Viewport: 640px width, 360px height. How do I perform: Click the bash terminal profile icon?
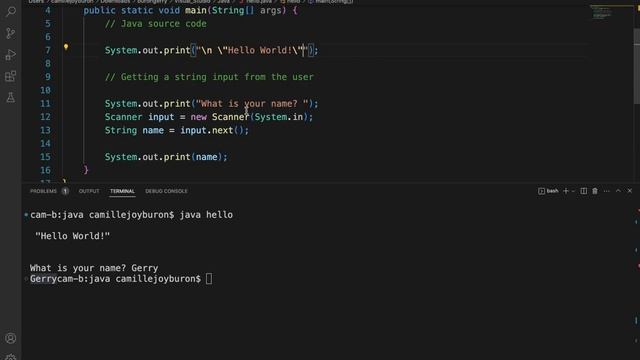(x=541, y=191)
